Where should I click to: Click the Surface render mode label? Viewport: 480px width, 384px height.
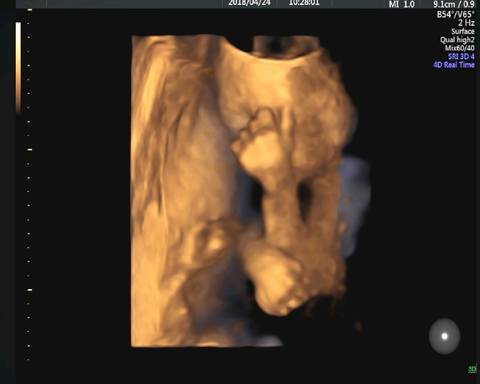(x=463, y=31)
